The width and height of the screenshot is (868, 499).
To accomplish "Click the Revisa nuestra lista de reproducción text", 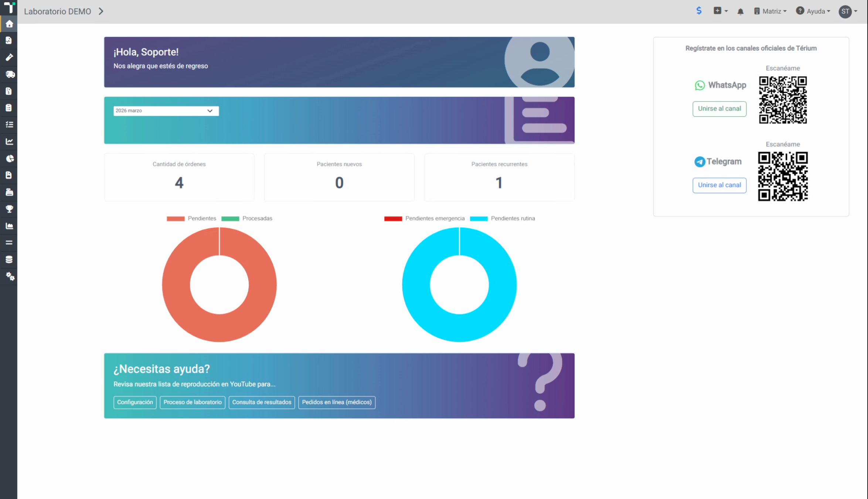I will 194,384.
